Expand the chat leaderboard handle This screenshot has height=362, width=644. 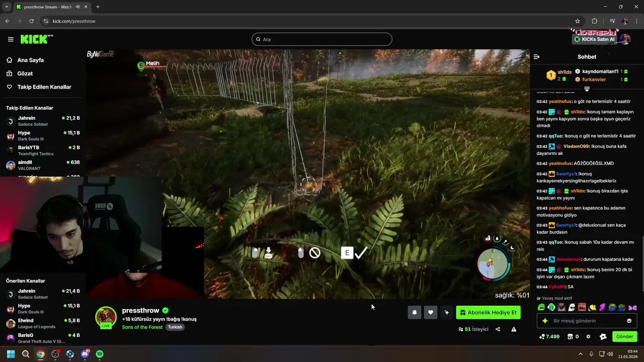(x=587, y=89)
